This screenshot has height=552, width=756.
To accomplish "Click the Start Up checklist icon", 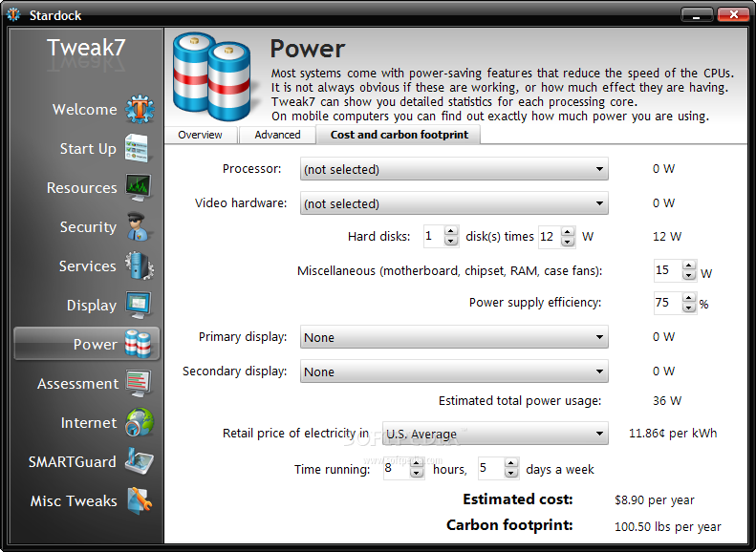I will click(137, 148).
